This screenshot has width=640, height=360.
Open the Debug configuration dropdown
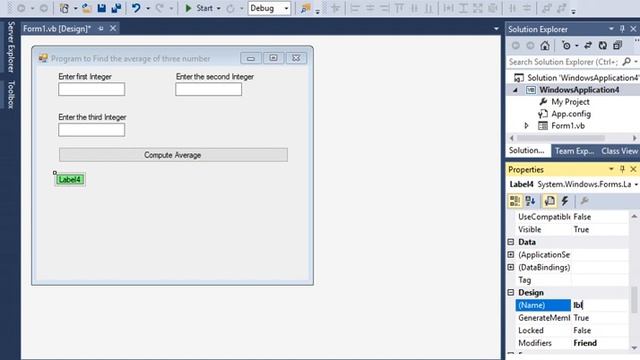click(286, 8)
